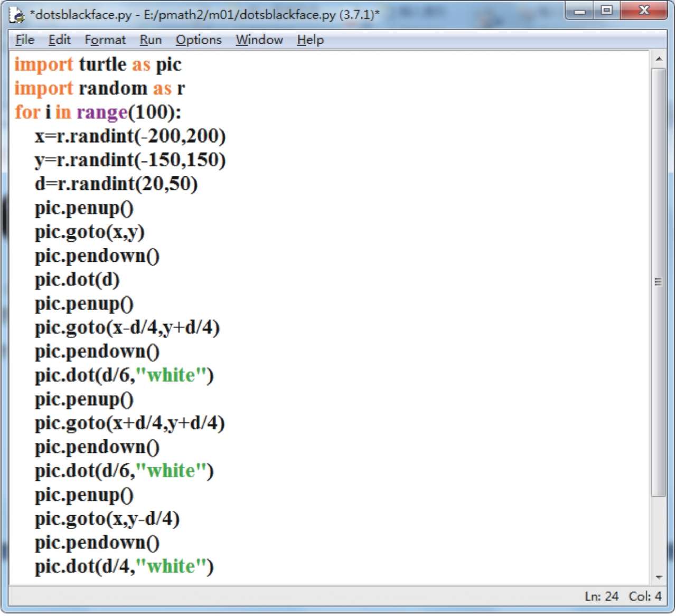Click the line 'pic.dot(d)'

click(77, 279)
